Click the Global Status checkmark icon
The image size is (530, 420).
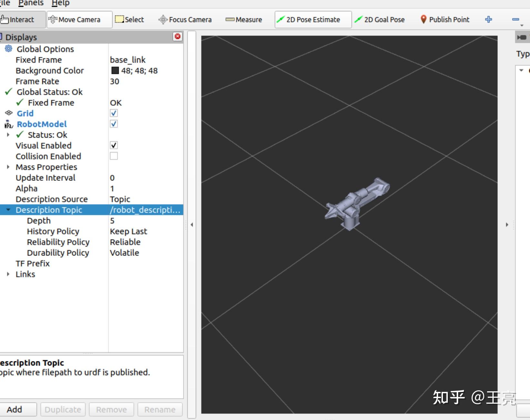coord(9,92)
